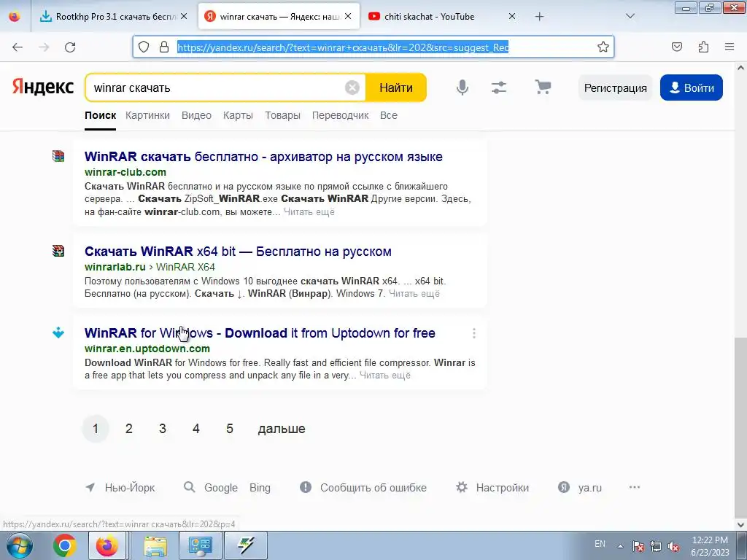
Task: Open WinRAR скачать бесплатно result link
Action: 263,157
